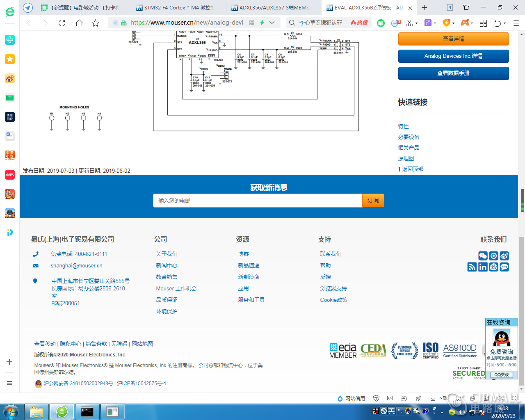Image resolution: width=525 pixels, height=420 pixels.
Task: Click the 原理图 quick link
Action: click(406, 158)
